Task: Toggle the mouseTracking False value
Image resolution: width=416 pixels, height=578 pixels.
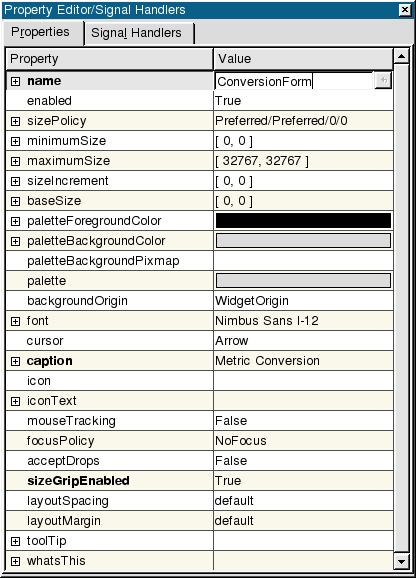Action: [303, 421]
